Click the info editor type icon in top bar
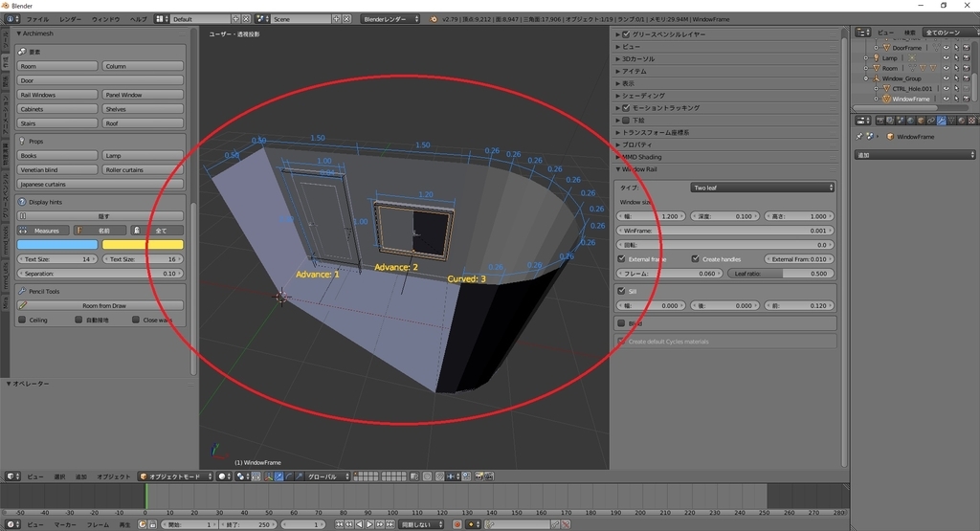Image resolution: width=980 pixels, height=531 pixels. point(11,19)
